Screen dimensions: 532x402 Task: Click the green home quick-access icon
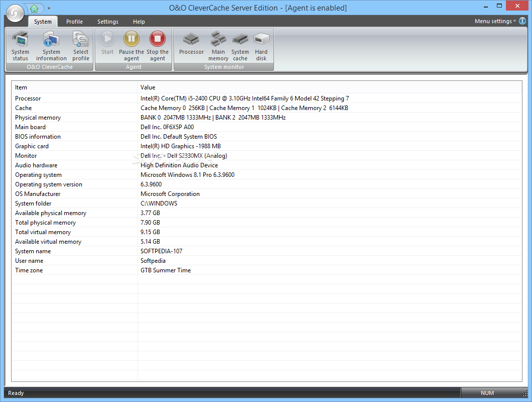[x=34, y=8]
